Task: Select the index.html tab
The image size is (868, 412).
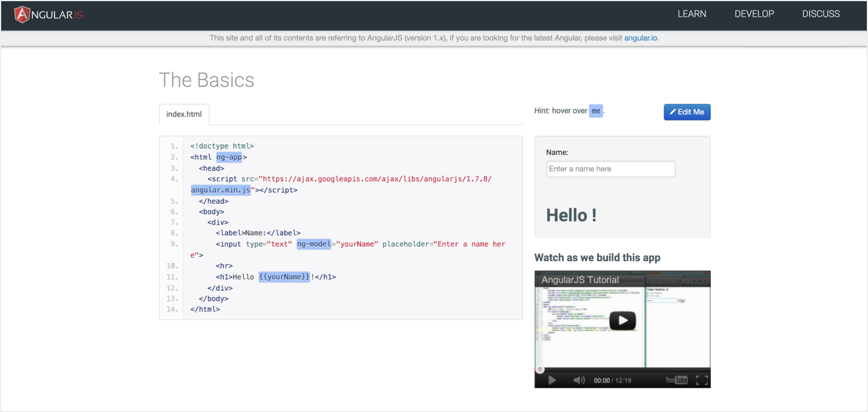Action: 184,114
